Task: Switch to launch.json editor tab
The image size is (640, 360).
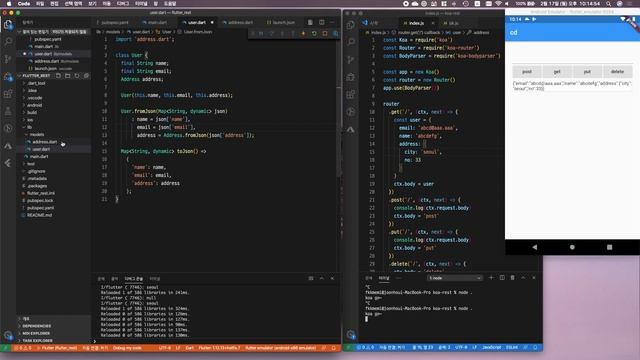Action: coord(283,22)
